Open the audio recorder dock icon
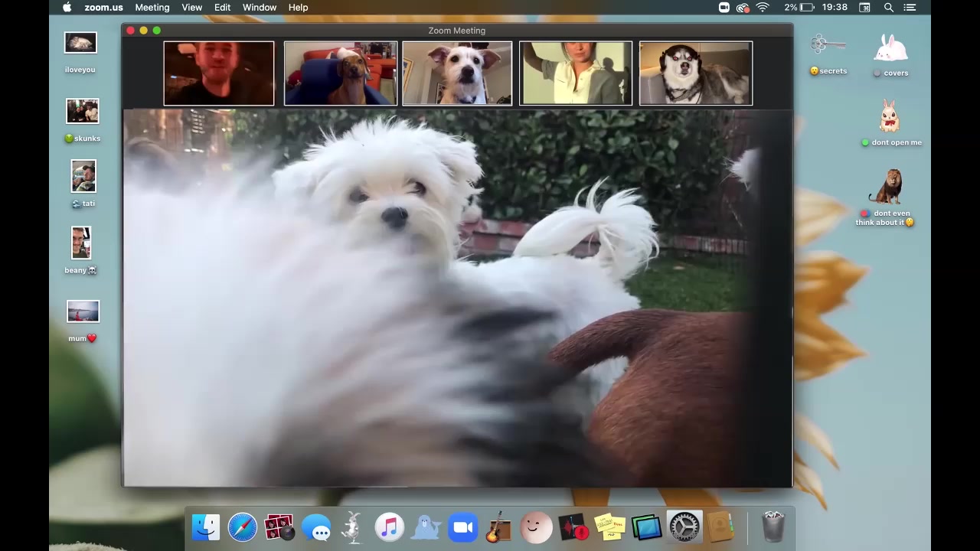 [x=573, y=527]
